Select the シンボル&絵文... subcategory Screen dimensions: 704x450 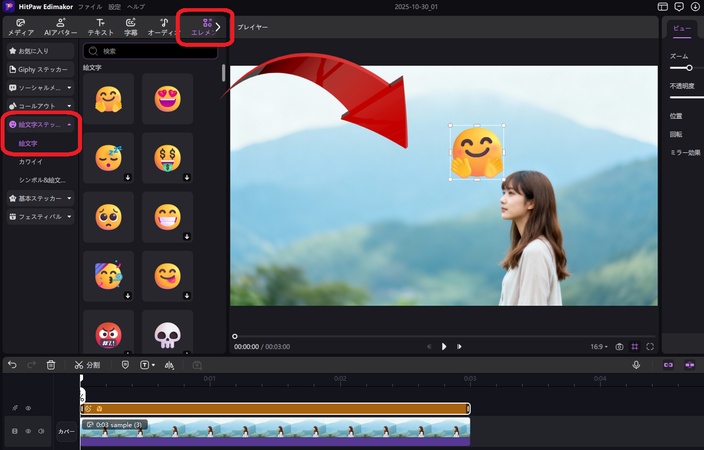42,180
